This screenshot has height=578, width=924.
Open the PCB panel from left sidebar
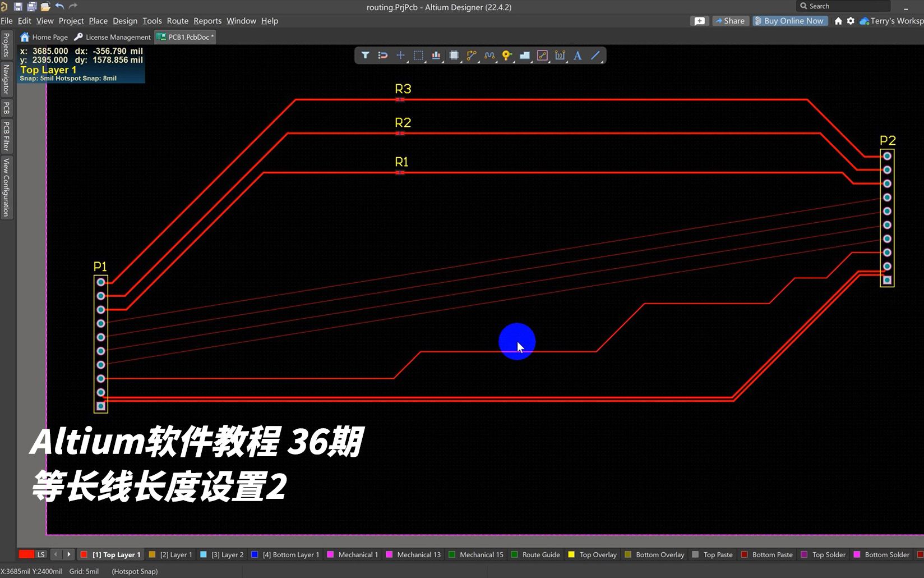[x=6, y=108]
